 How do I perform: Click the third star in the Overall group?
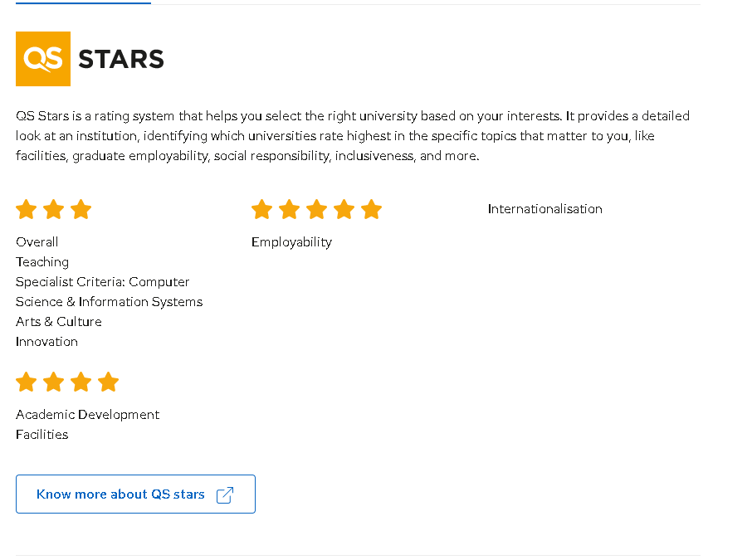[x=81, y=209]
